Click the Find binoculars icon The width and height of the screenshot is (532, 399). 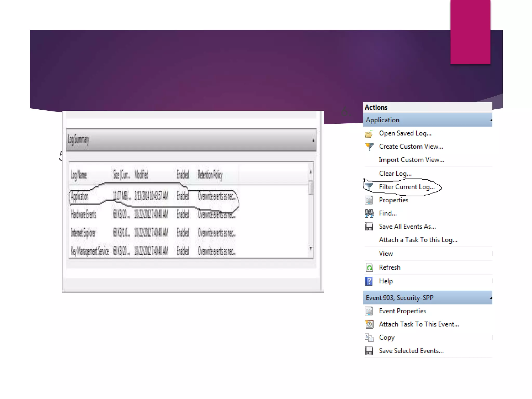(369, 213)
